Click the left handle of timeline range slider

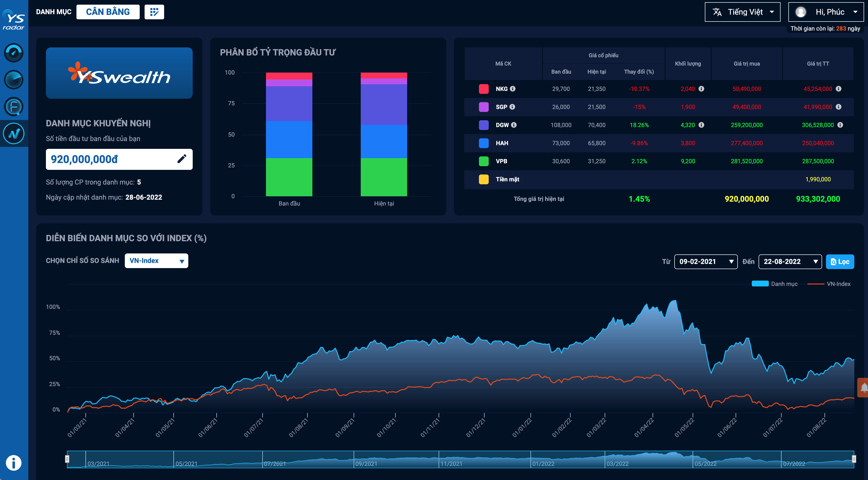[x=67, y=459]
